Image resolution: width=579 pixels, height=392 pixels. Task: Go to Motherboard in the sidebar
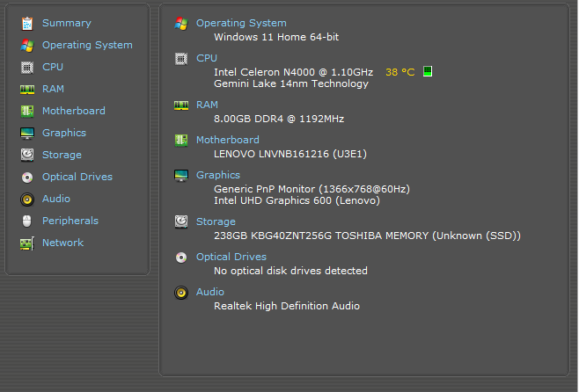tap(74, 111)
